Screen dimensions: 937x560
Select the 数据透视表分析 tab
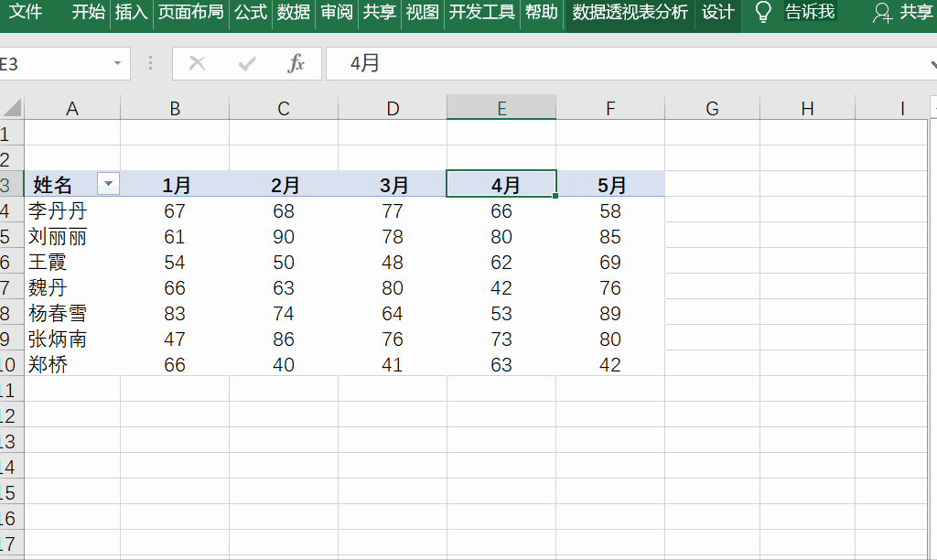pyautogui.click(x=630, y=11)
